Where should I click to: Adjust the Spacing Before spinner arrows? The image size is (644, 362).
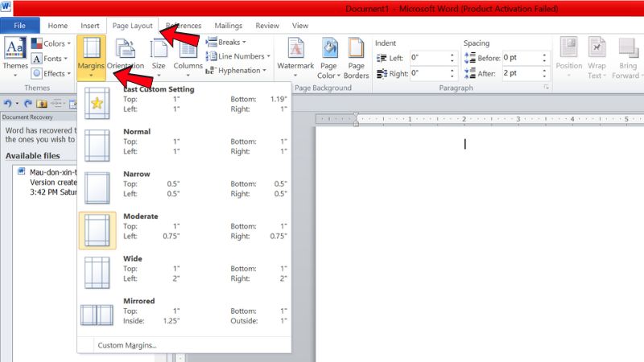[544, 58]
